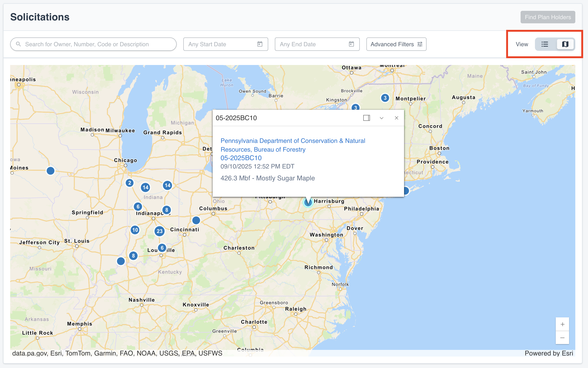Image resolution: width=588 pixels, height=368 pixels.
Task: Focus the solicitation search field
Action: [93, 44]
